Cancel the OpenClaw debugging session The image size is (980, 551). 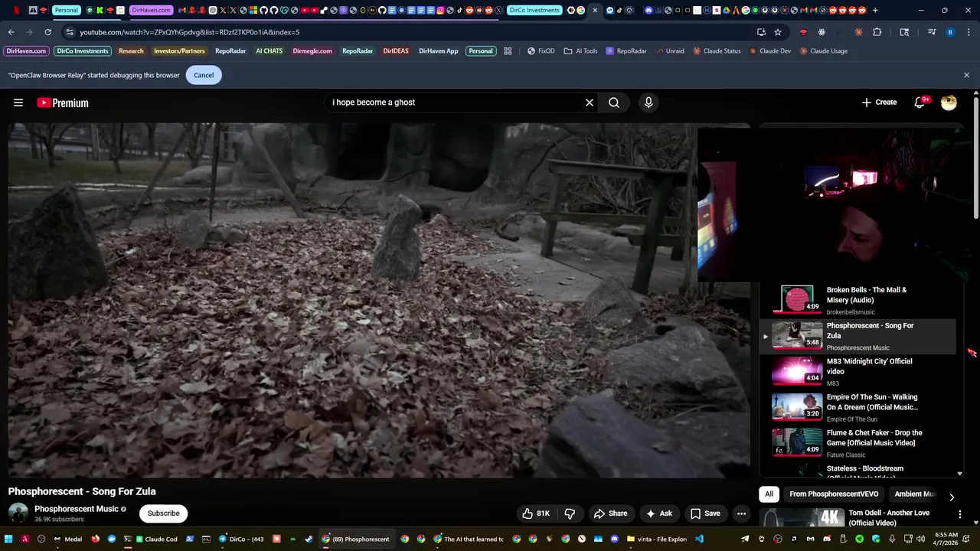(204, 75)
